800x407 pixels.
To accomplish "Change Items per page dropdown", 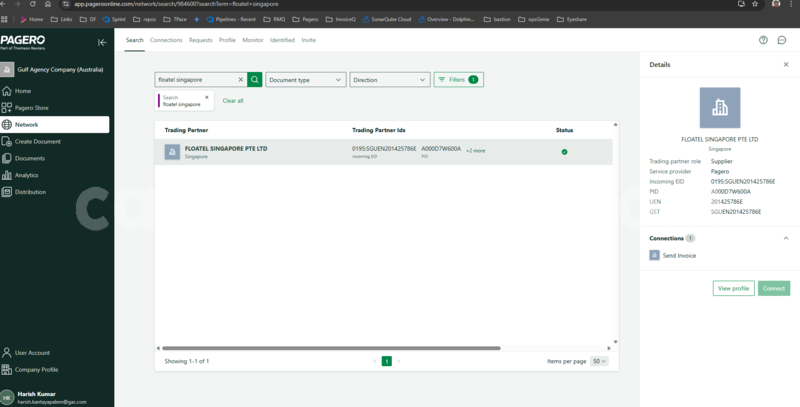I will (x=599, y=361).
